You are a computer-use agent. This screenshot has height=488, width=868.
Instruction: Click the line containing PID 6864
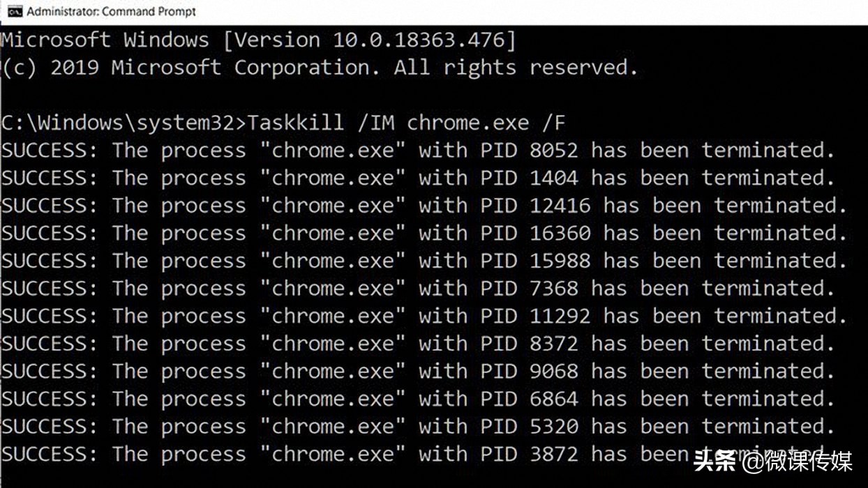click(417, 399)
